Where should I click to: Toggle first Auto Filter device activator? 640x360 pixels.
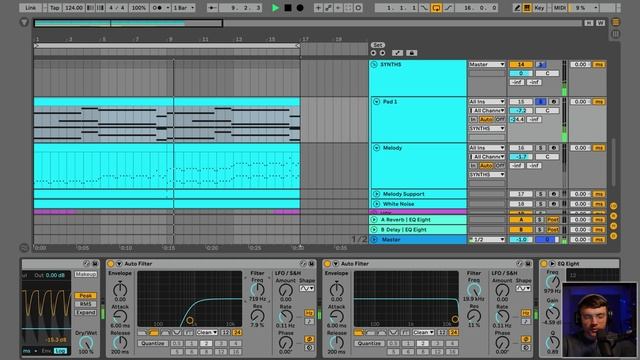tap(111, 264)
